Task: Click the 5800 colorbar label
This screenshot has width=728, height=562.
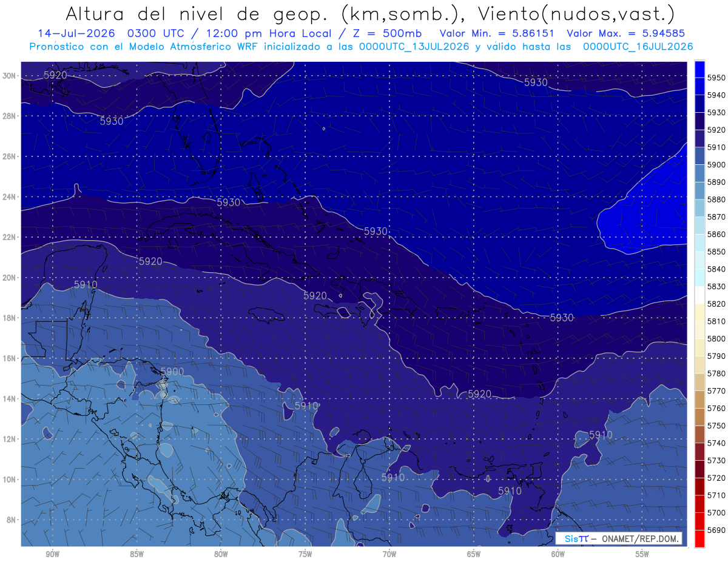Action: [x=717, y=338]
